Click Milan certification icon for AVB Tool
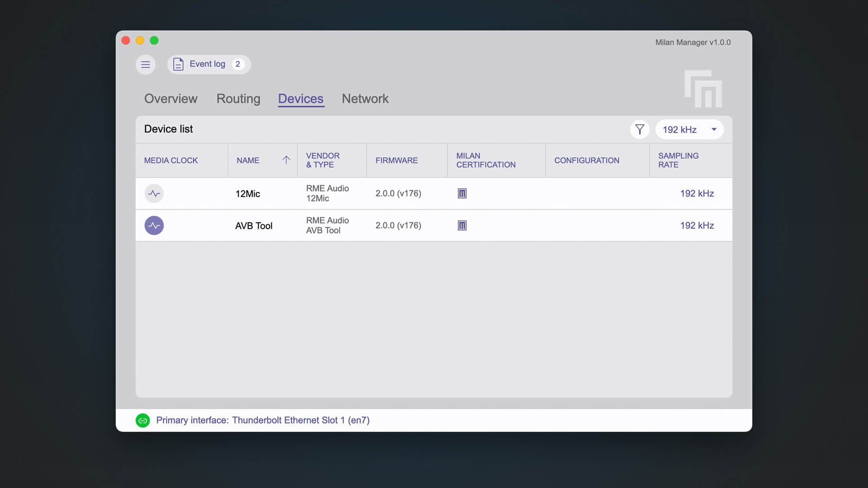Image resolution: width=868 pixels, height=488 pixels. point(462,225)
